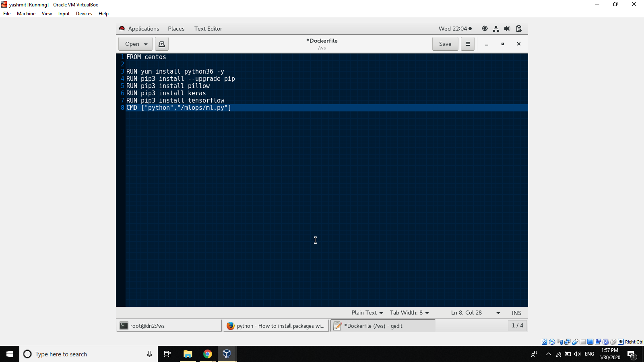Click the location services icon in top panel
644x362 pixels.
point(485,29)
